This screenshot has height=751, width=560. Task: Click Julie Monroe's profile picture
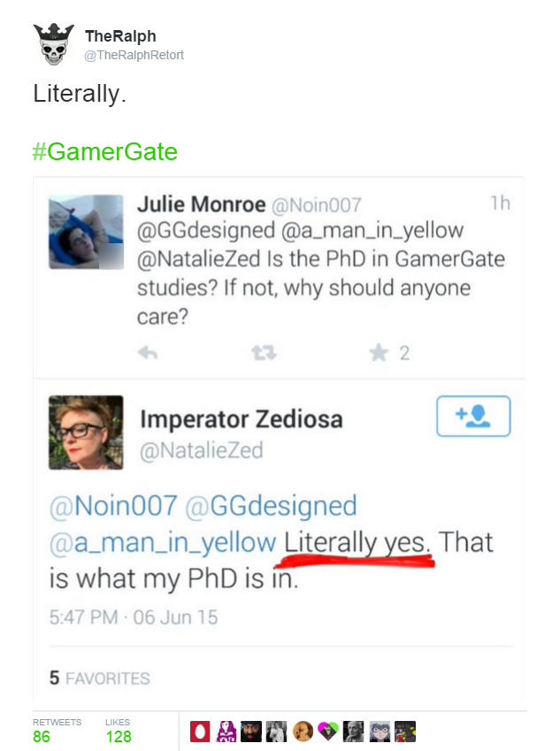(x=86, y=232)
